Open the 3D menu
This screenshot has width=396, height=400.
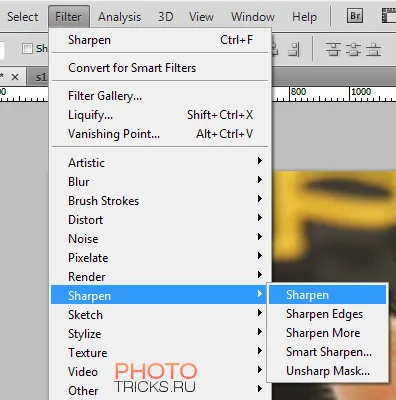pyautogui.click(x=166, y=17)
